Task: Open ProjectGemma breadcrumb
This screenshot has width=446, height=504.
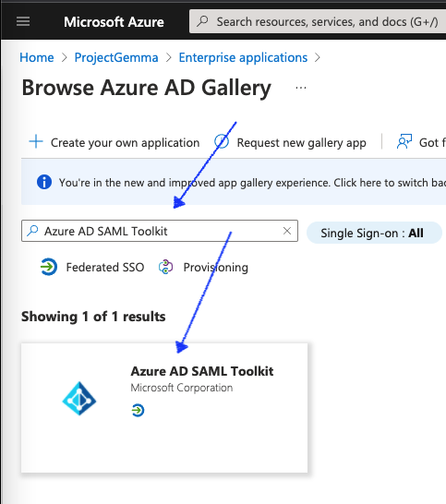Action: point(116,57)
